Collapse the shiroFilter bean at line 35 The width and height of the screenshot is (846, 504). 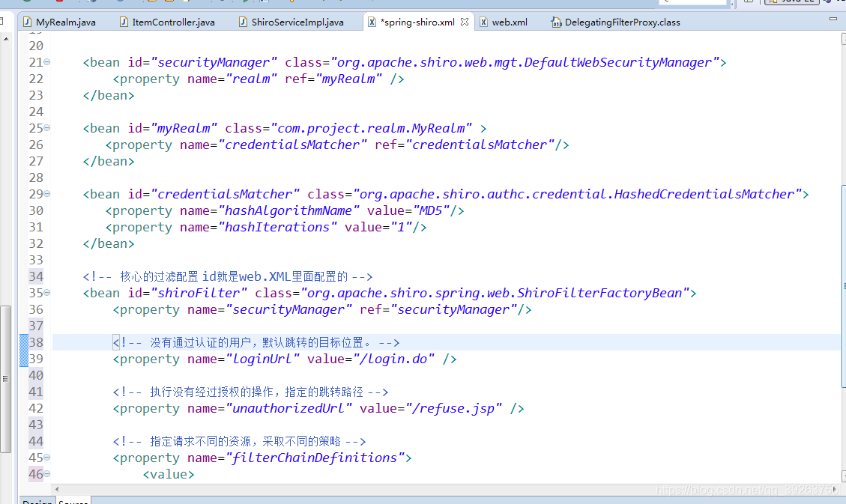[x=47, y=293]
